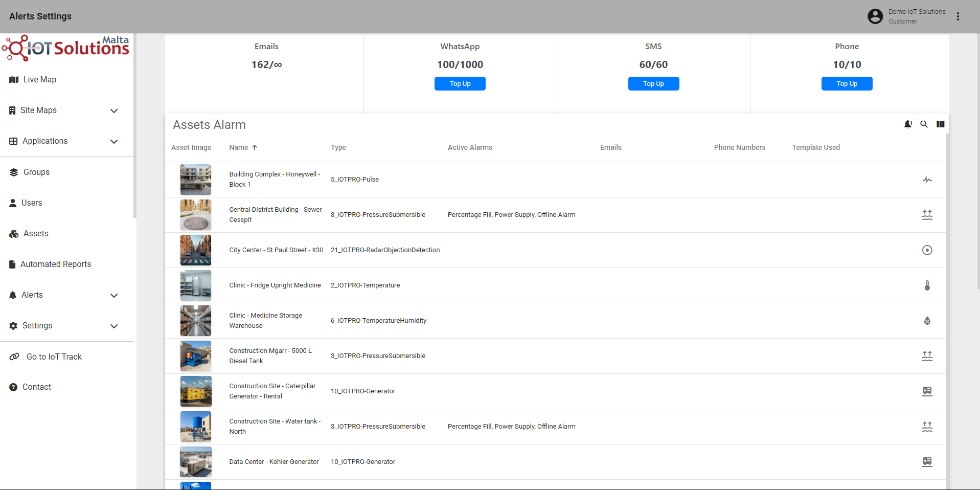Click the Assets icon in sidebar
Viewport: 980px width, 490px height.
[14, 234]
